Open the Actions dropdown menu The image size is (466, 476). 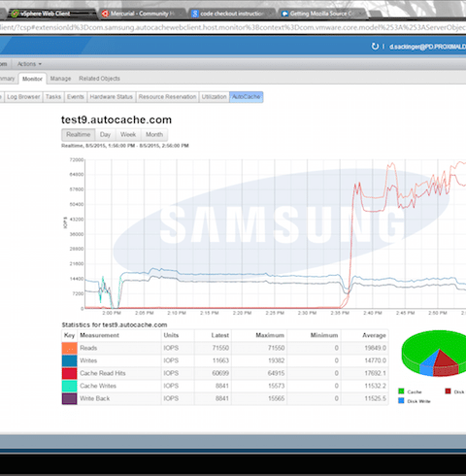(x=29, y=64)
